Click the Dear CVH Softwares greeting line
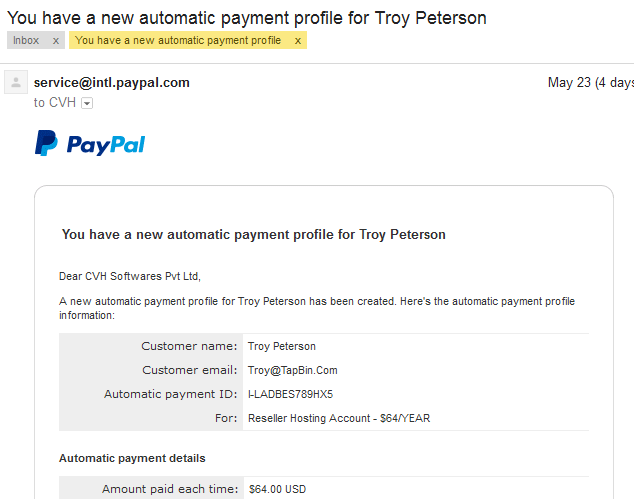 point(130,276)
